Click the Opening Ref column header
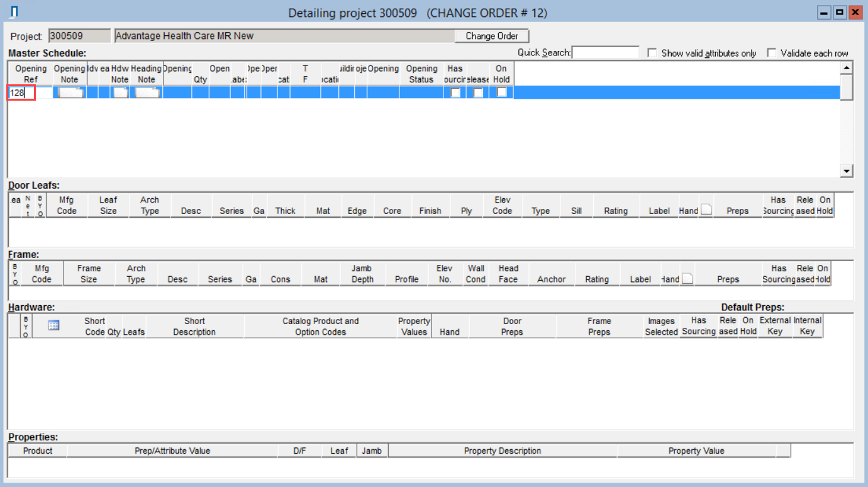Viewport: 868px width, 487px height. [31, 74]
